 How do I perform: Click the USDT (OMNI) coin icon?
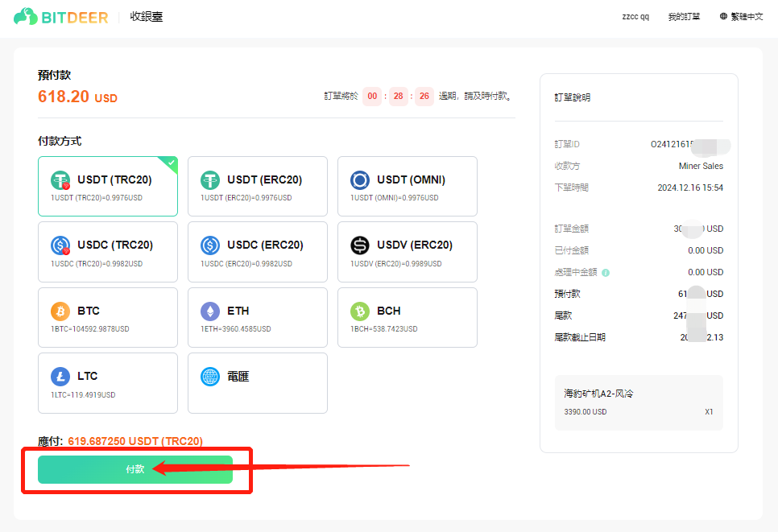tap(360, 180)
